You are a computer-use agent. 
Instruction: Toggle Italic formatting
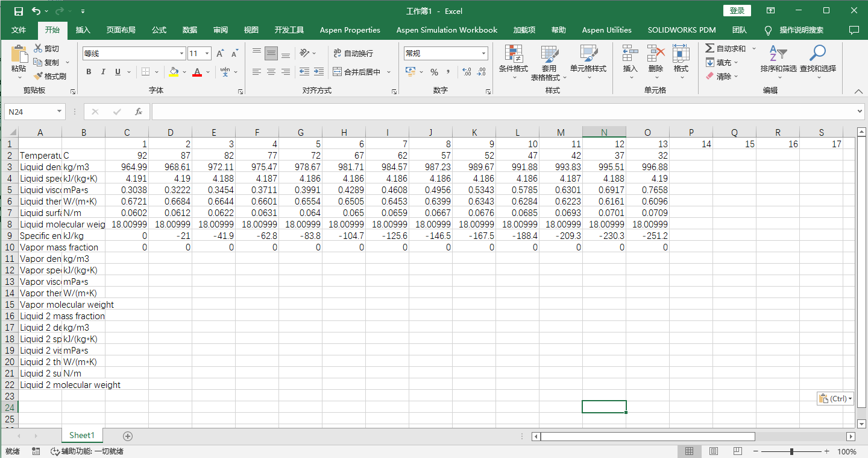103,72
